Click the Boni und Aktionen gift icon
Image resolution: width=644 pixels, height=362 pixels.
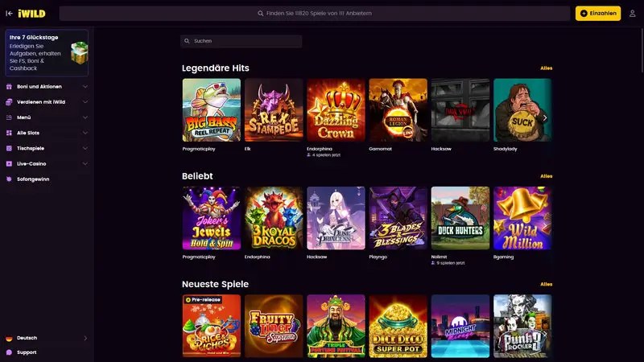9,87
